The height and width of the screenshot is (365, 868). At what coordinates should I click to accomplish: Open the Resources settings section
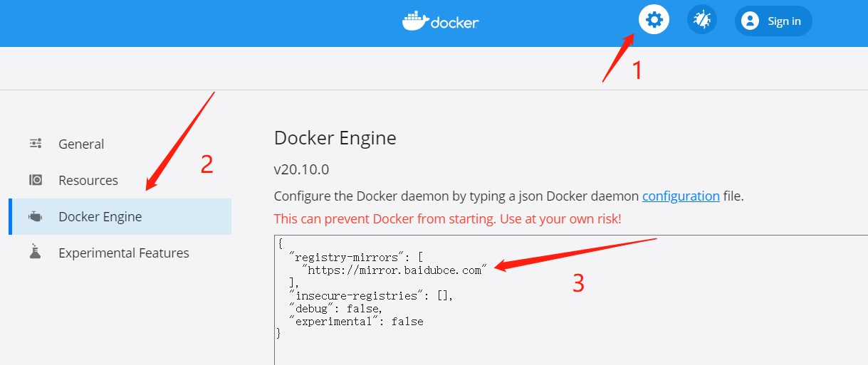coord(88,180)
